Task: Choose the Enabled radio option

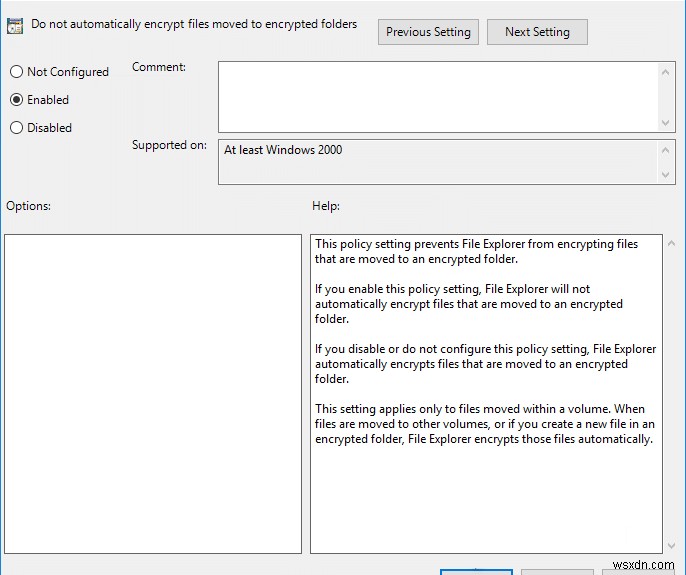Action: (16, 100)
